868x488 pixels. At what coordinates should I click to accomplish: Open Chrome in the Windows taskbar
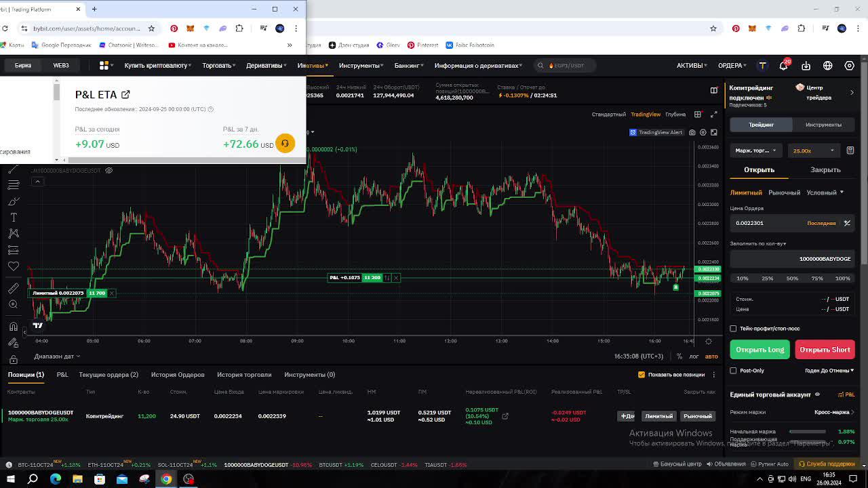coord(166,479)
